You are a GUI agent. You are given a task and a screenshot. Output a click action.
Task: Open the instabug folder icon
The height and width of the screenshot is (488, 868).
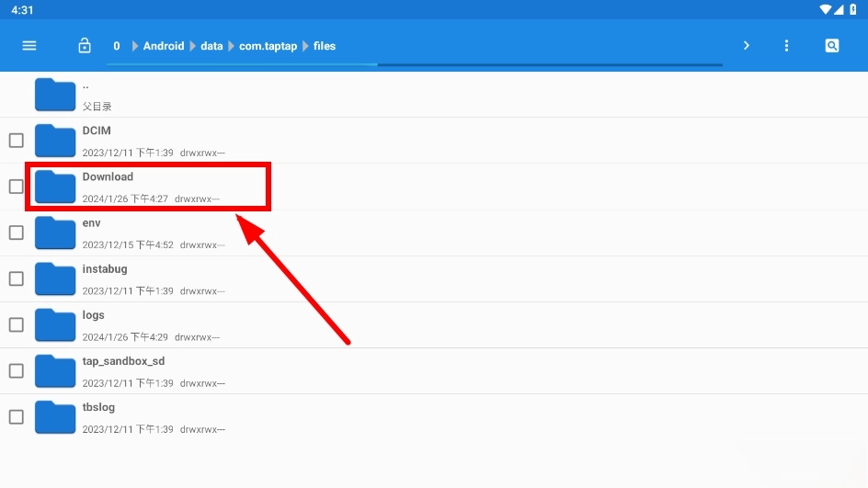point(55,278)
